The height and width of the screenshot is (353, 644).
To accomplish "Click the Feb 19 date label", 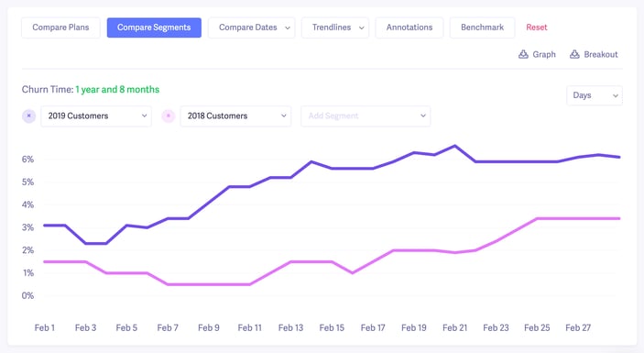I will (x=414, y=328).
